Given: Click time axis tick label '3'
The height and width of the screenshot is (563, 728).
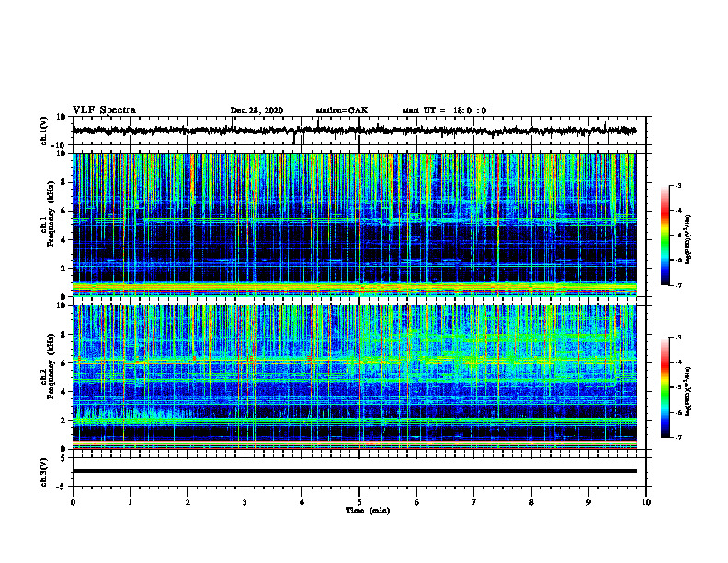Looking at the screenshot, I should (x=245, y=502).
